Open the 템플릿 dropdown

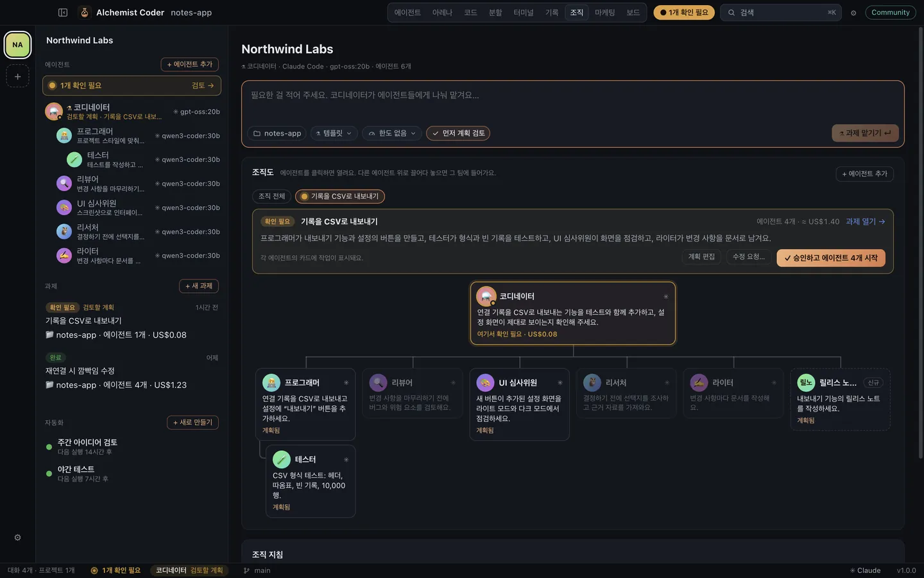pyautogui.click(x=334, y=133)
